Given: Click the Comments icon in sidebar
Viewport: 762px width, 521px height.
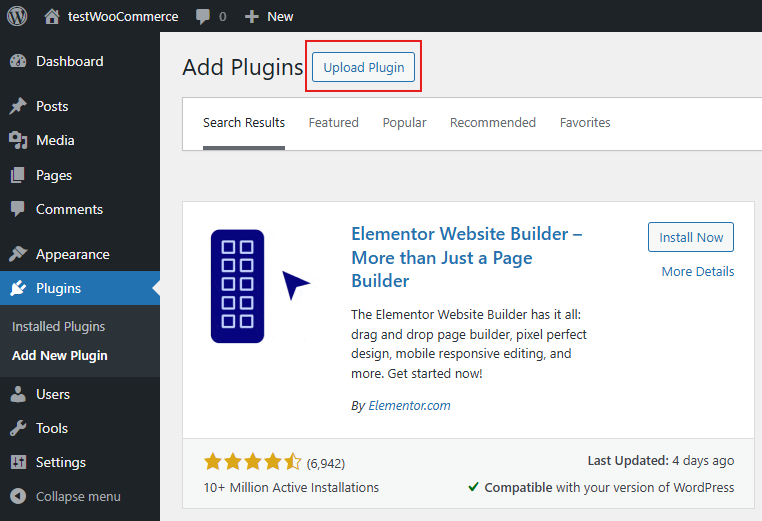Looking at the screenshot, I should tap(18, 209).
